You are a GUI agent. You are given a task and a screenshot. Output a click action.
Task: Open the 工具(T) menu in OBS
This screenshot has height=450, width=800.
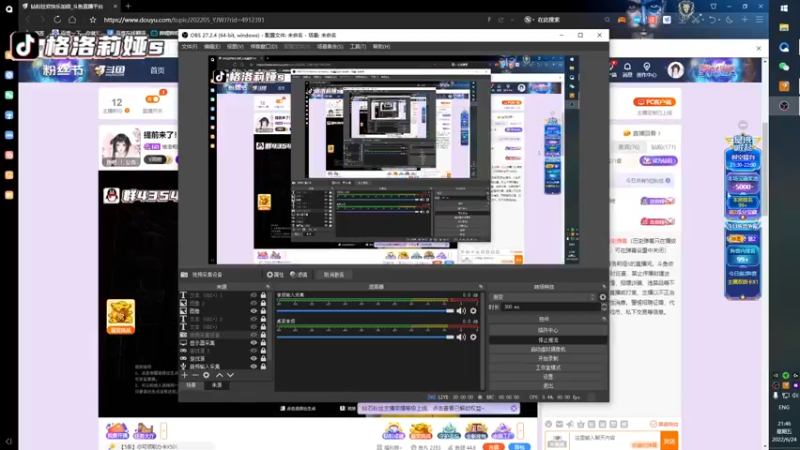[x=358, y=46]
